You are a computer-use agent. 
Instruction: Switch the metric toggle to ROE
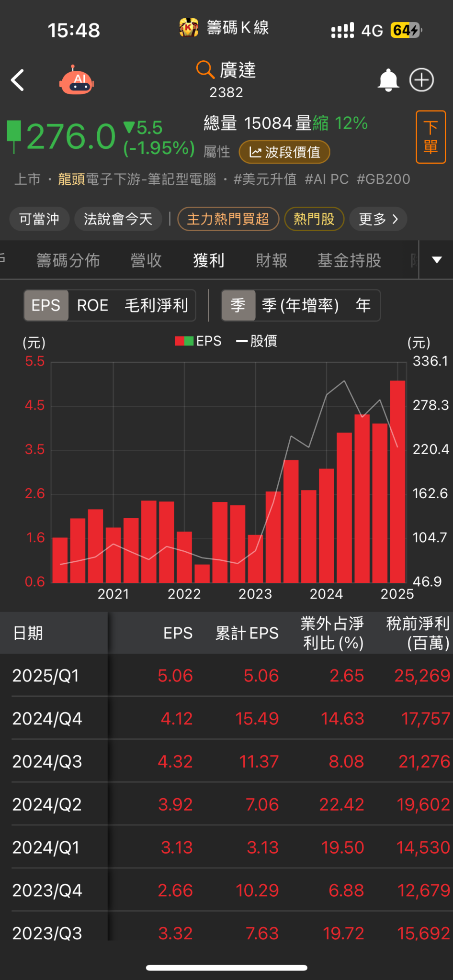tap(93, 305)
